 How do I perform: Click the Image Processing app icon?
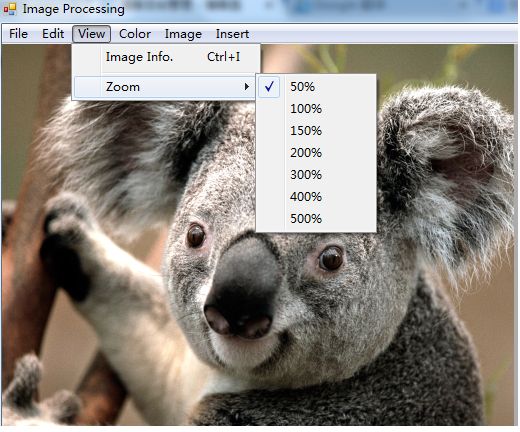click(x=10, y=9)
